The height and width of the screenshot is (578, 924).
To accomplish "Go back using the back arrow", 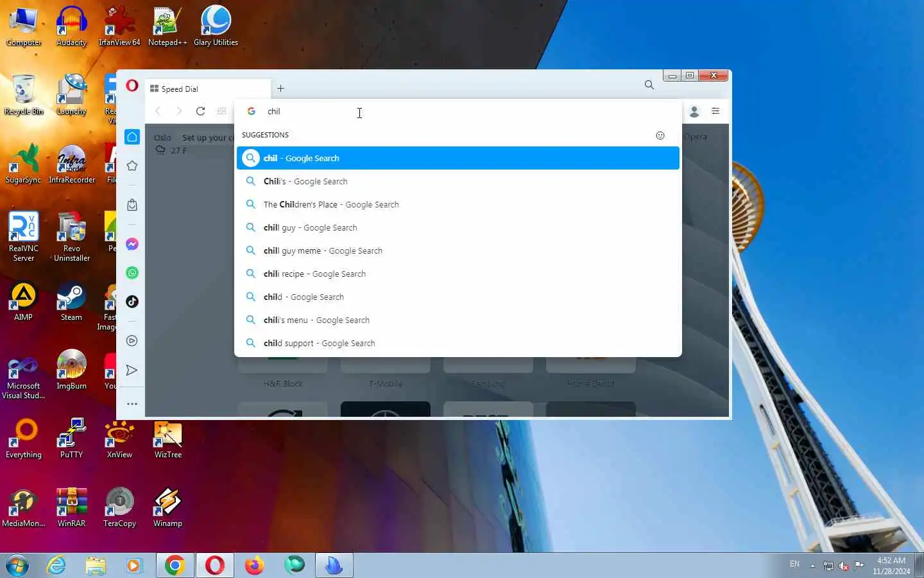I will click(158, 111).
